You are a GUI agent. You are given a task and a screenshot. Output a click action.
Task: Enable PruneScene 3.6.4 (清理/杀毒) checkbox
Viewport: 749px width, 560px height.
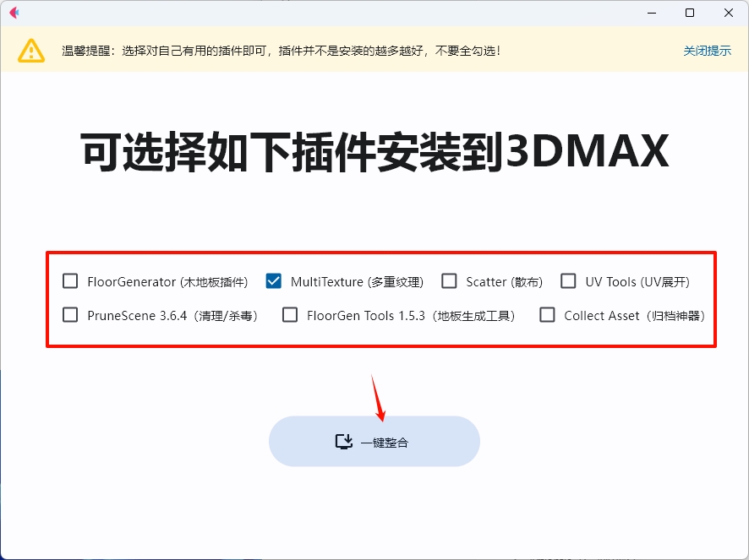[x=70, y=314]
